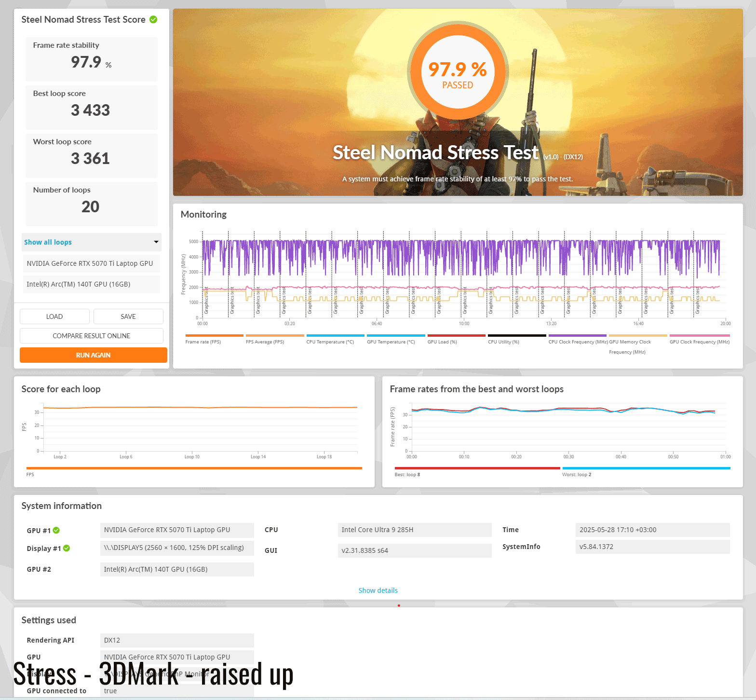Toggle the Frame rate (FPS) legend swatch
The width and height of the screenshot is (756, 700).
[214, 335]
